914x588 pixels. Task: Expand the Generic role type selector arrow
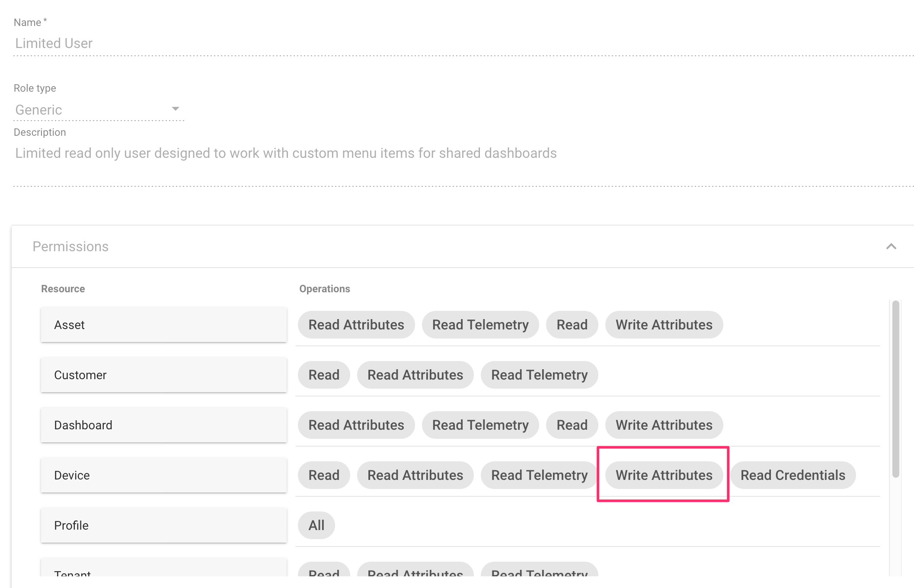(x=175, y=109)
